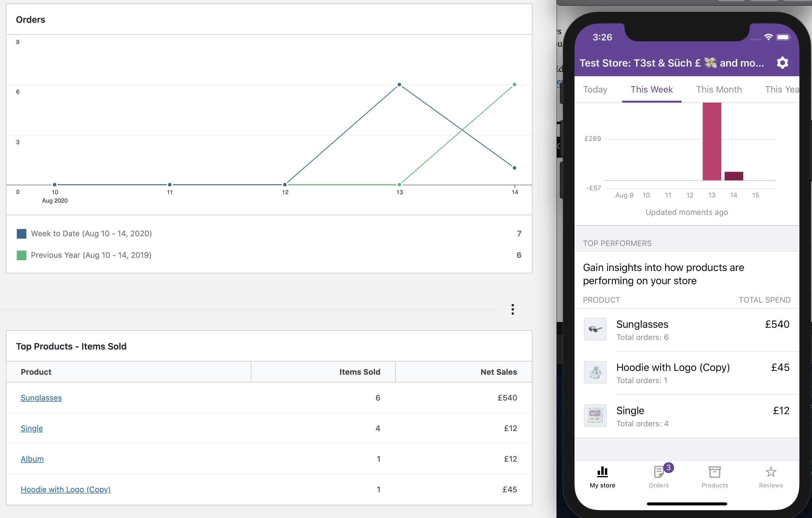The height and width of the screenshot is (518, 812).
Task: Switch to the This Month tab
Action: tap(719, 89)
